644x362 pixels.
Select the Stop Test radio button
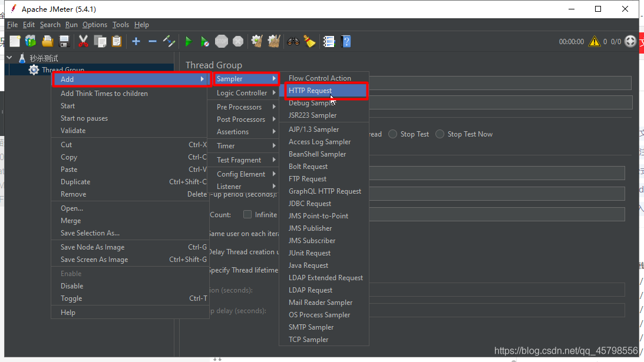[392, 134]
